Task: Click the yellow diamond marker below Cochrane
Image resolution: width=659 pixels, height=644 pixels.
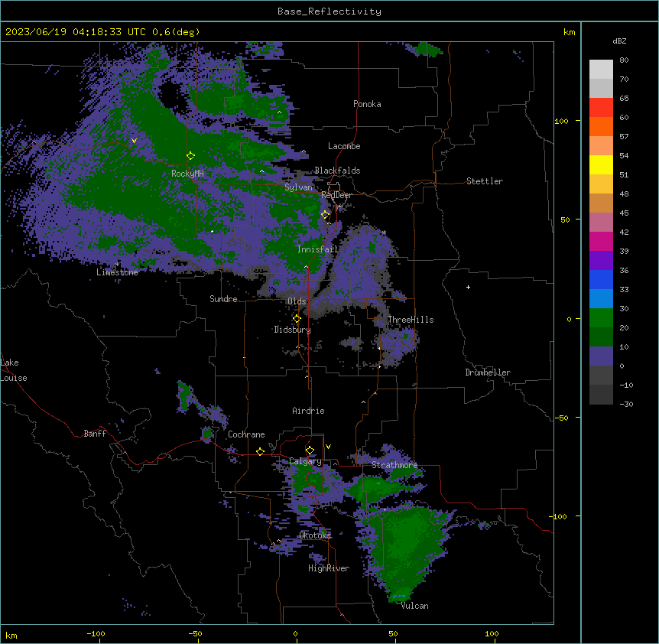Action: pos(260,451)
